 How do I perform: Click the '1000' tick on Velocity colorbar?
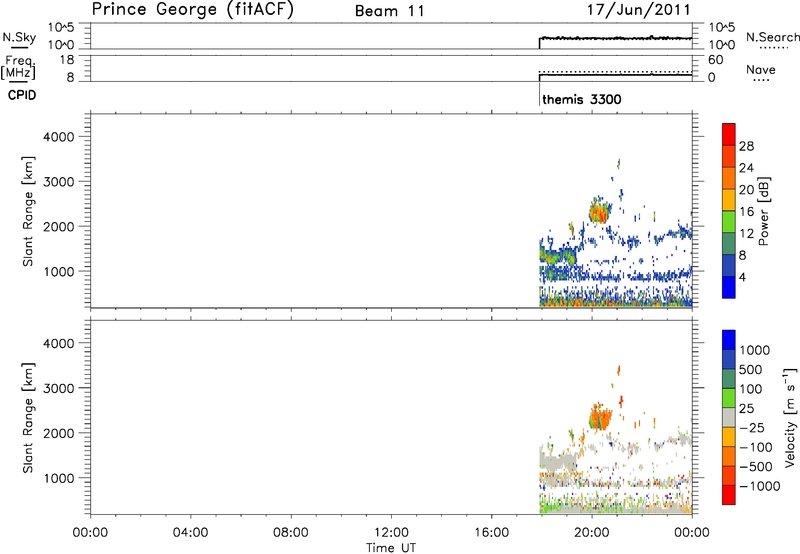(755, 350)
